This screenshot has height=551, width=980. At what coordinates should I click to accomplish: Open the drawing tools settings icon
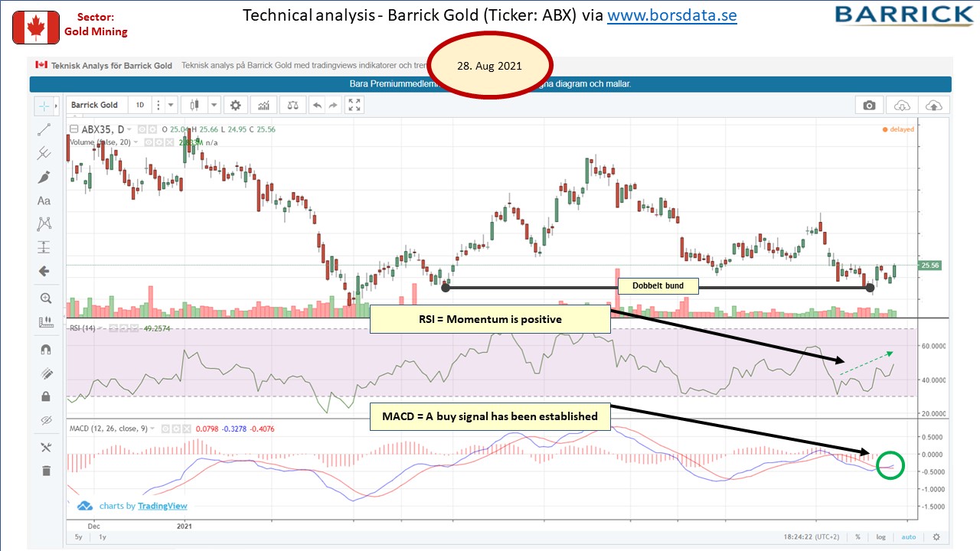click(x=44, y=448)
